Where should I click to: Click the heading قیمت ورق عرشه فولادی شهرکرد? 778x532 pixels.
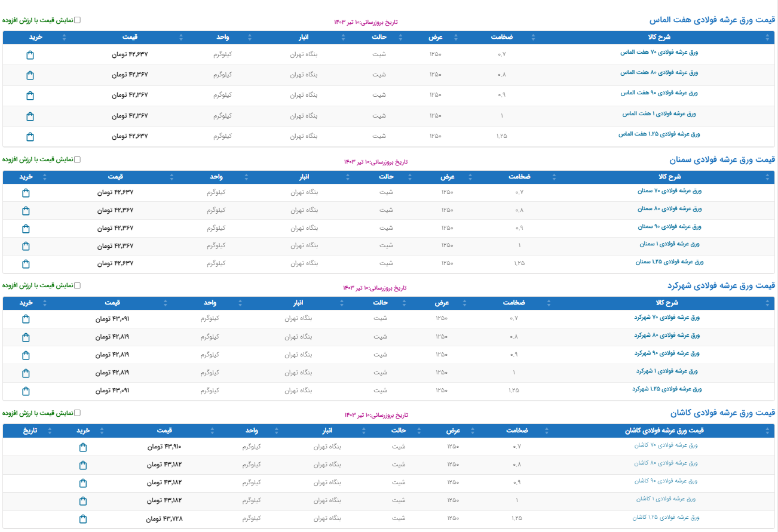point(722,286)
